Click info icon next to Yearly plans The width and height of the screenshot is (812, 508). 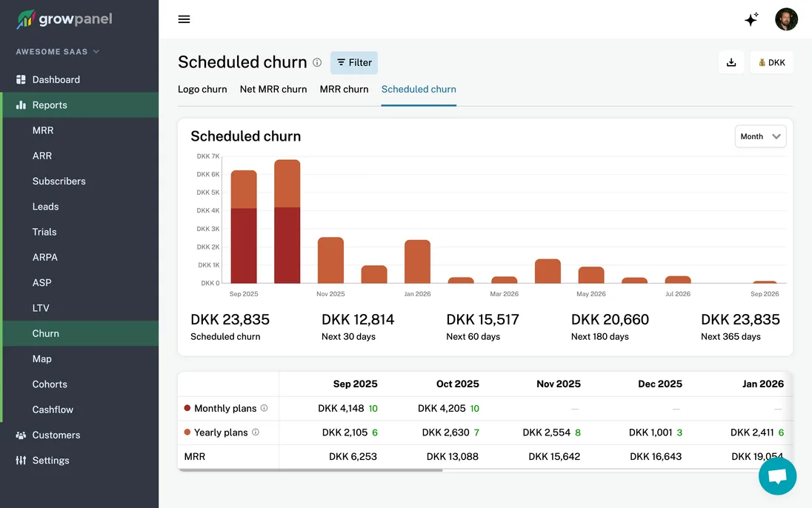(256, 432)
